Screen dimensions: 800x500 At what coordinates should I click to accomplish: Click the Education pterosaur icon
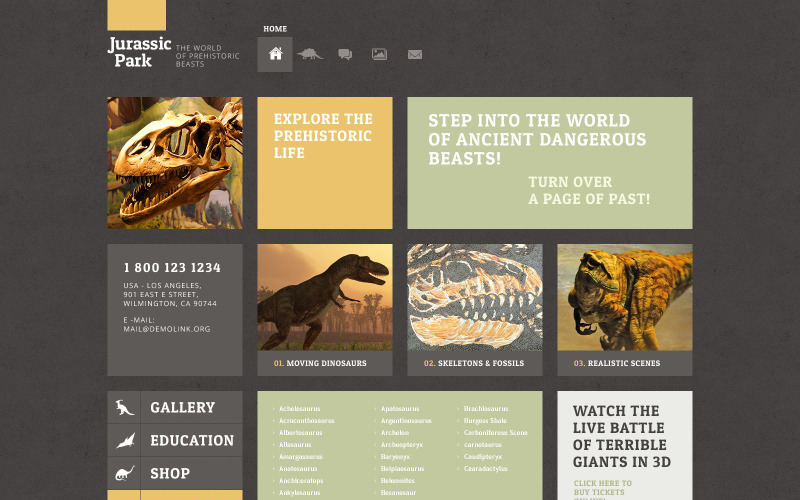click(x=125, y=440)
